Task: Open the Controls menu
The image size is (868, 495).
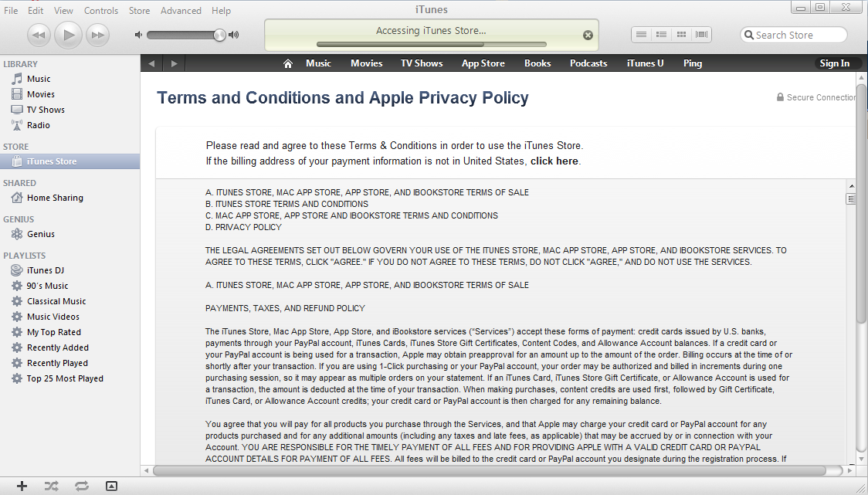Action: tap(100, 11)
